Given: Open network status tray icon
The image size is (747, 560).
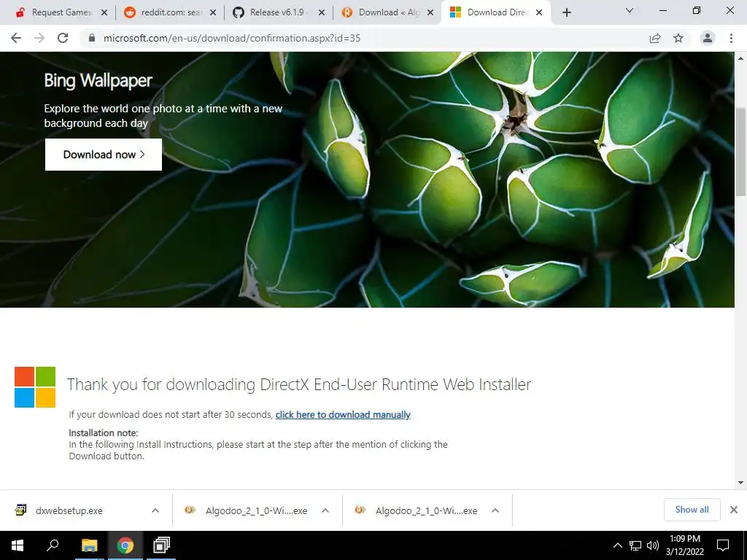Looking at the screenshot, I should (x=635, y=545).
